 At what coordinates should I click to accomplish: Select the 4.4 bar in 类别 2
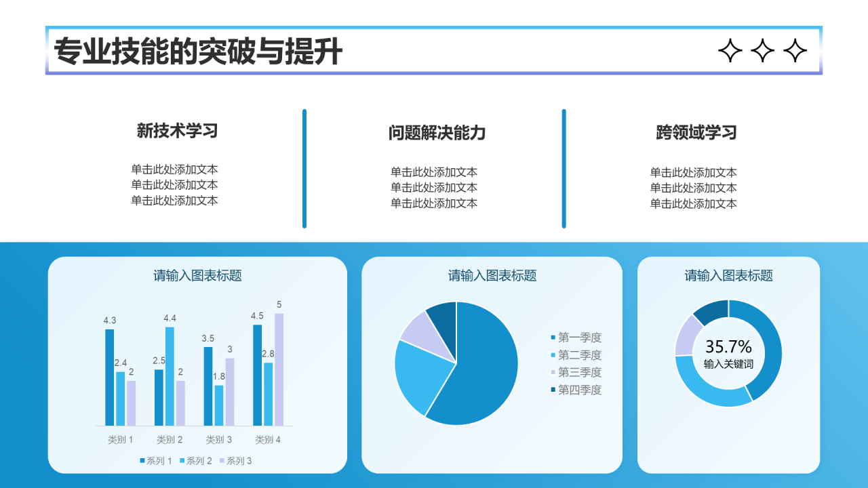coord(170,377)
